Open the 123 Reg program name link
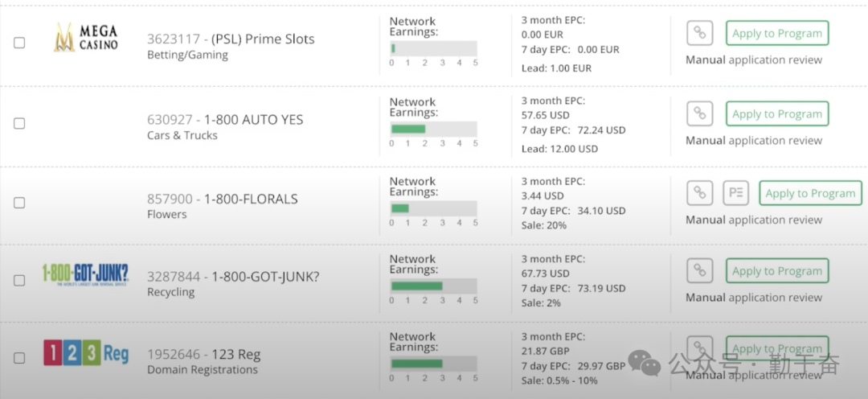 tap(236, 354)
